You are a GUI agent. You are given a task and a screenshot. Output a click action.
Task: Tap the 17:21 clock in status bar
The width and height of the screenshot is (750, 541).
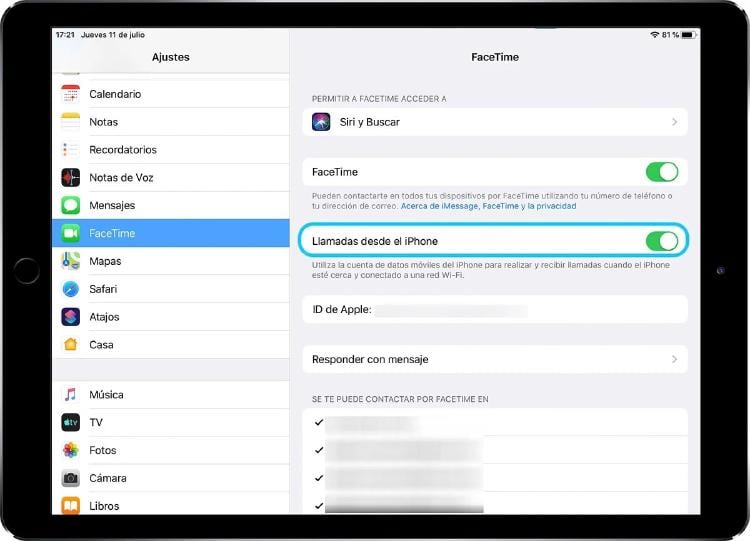(x=66, y=35)
